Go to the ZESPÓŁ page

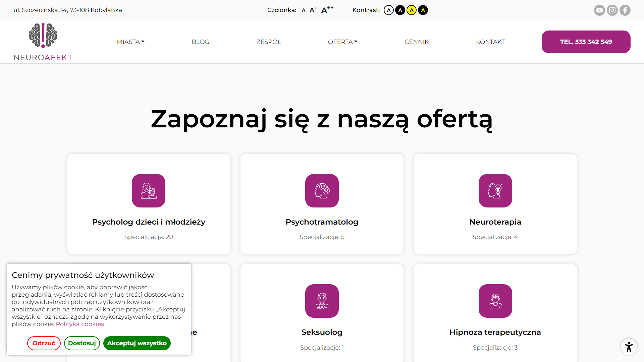269,42
